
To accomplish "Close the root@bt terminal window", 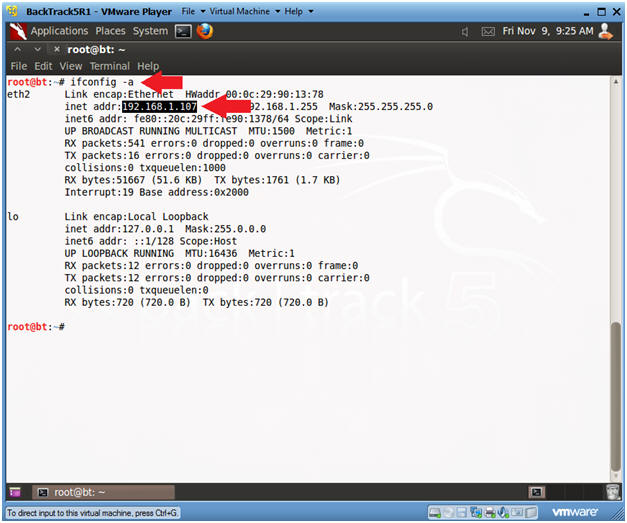I will point(56,49).
